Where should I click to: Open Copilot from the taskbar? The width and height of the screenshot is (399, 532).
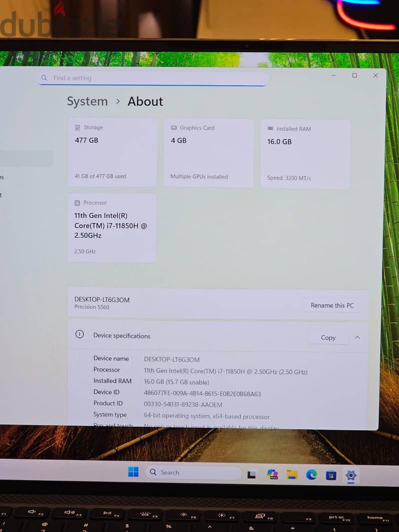tap(272, 474)
